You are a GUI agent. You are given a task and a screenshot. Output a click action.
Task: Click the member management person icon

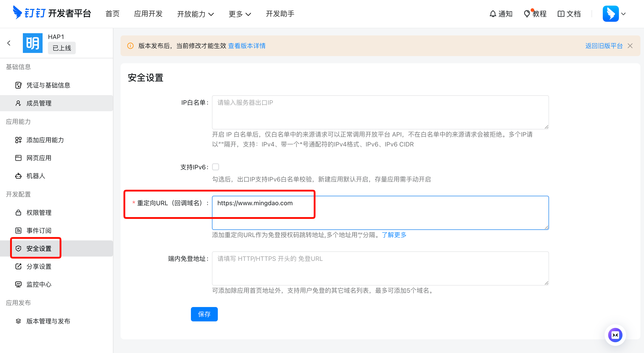18,103
